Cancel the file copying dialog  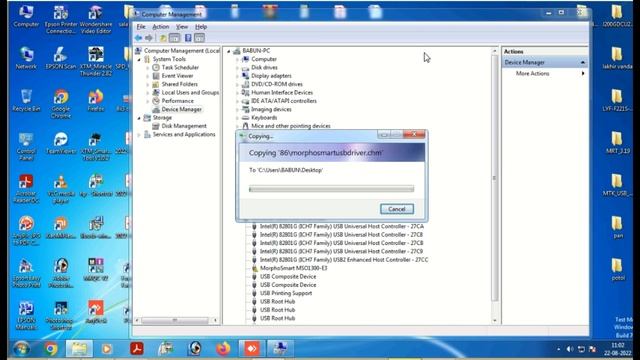(x=397, y=209)
